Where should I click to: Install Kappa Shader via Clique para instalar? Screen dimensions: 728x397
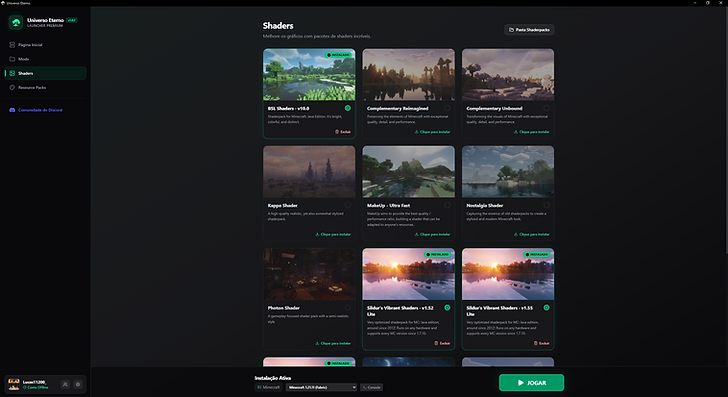333,234
